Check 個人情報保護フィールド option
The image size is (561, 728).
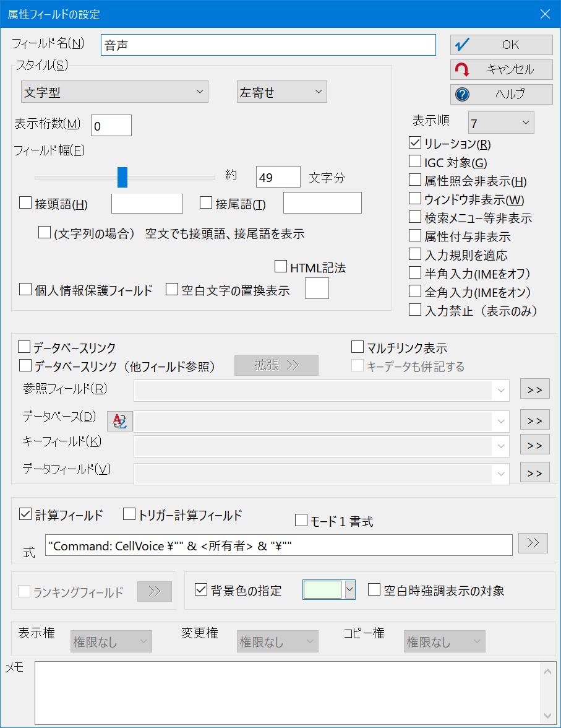pos(25,290)
